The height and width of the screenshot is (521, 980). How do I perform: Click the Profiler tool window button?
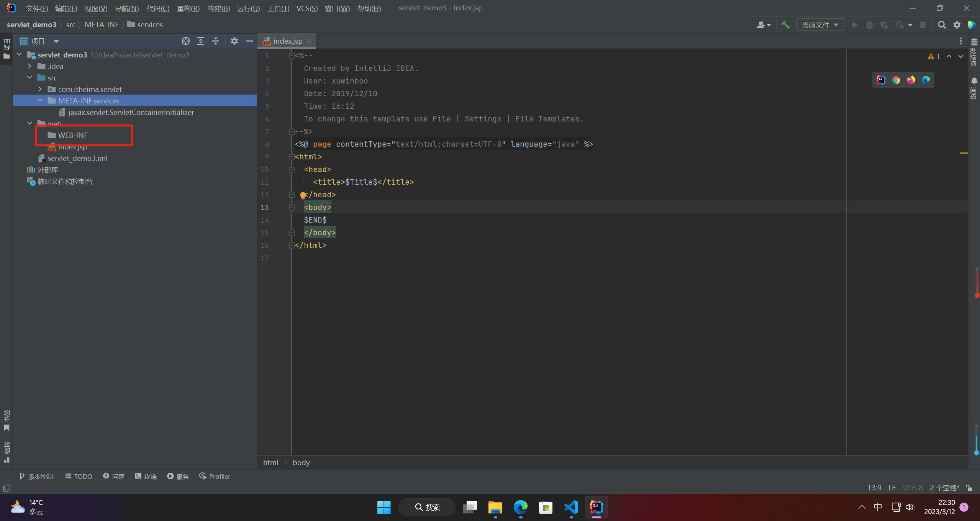[x=215, y=476]
